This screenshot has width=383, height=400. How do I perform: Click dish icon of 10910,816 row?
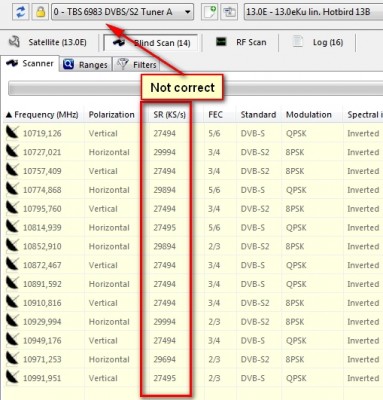(x=12, y=302)
